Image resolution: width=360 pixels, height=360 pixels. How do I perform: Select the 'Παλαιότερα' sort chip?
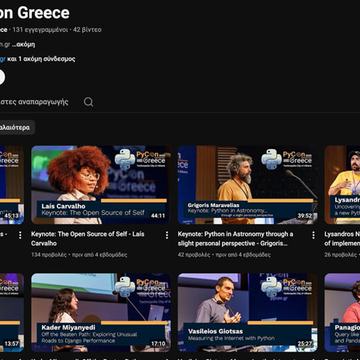click(x=17, y=128)
